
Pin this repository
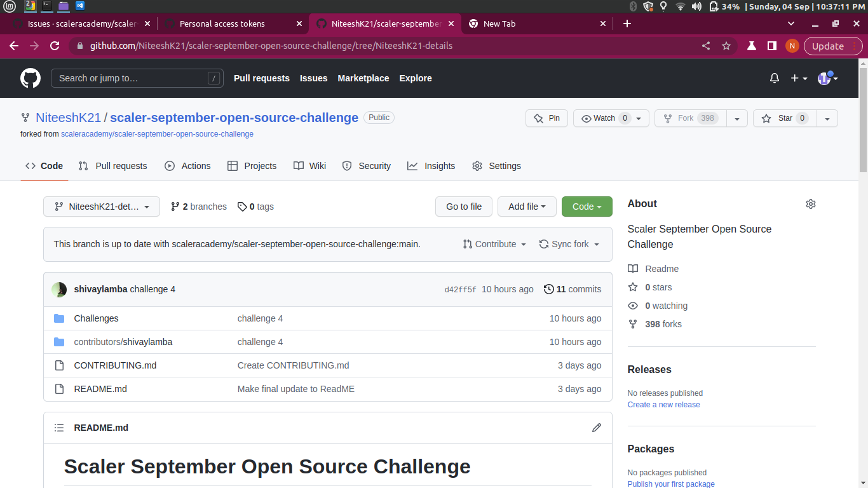(546, 118)
